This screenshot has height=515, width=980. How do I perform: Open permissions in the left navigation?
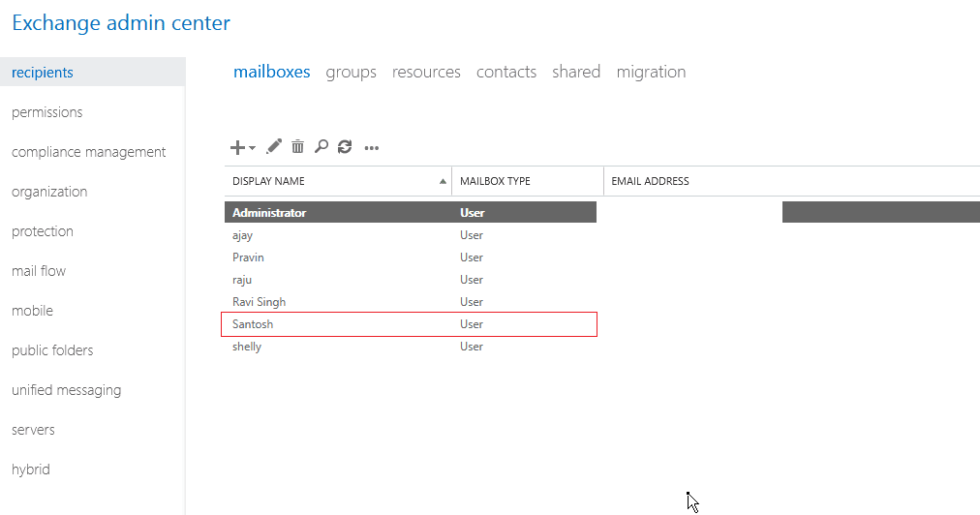46,112
